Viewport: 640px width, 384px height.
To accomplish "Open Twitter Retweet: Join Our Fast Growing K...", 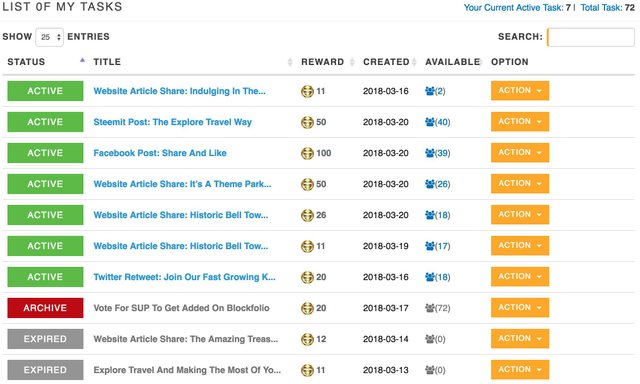I will coord(184,277).
